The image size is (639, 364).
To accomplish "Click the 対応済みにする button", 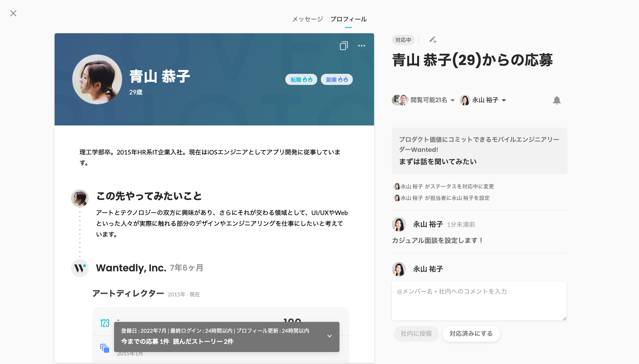I will pos(471,333).
